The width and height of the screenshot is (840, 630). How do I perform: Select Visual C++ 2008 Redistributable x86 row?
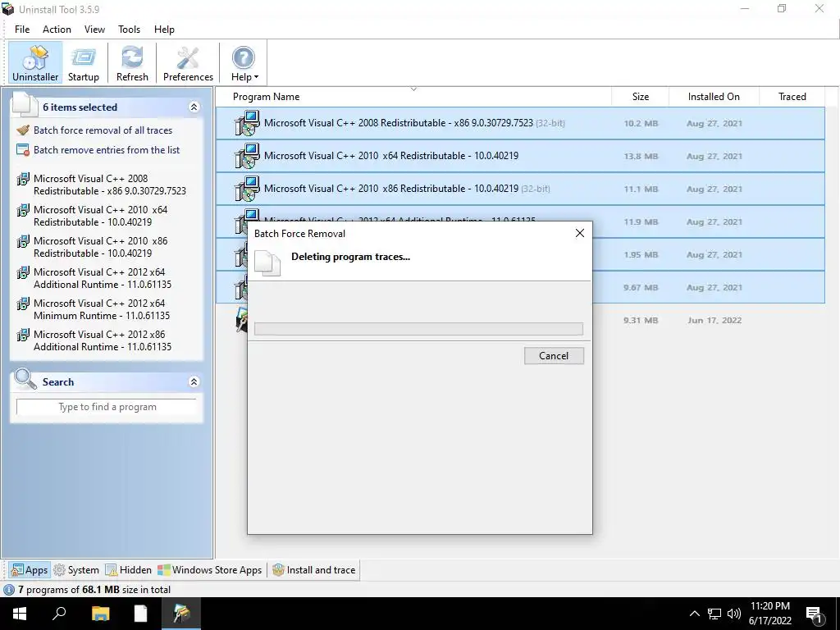click(x=520, y=123)
